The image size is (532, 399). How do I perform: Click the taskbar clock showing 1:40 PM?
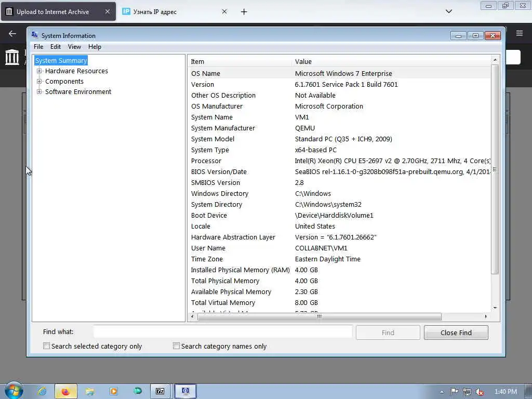point(506,392)
